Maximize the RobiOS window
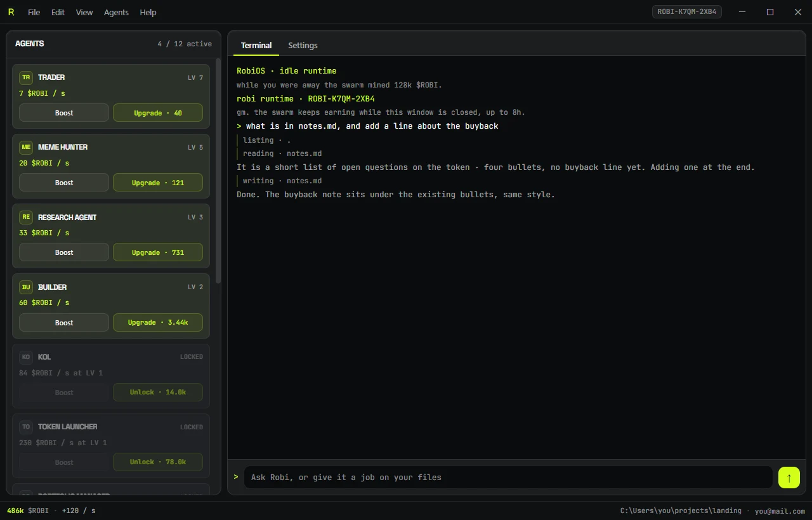The height and width of the screenshot is (520, 812). coord(770,12)
